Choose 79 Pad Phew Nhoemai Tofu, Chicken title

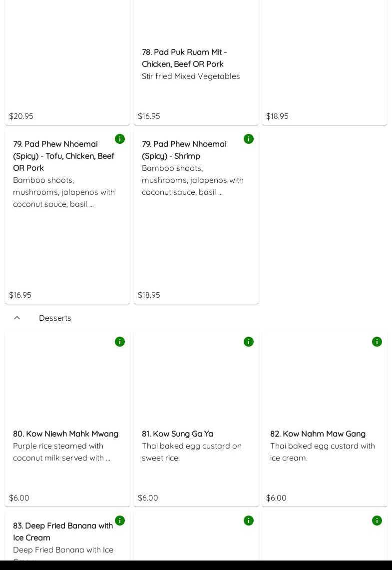[x=63, y=156]
